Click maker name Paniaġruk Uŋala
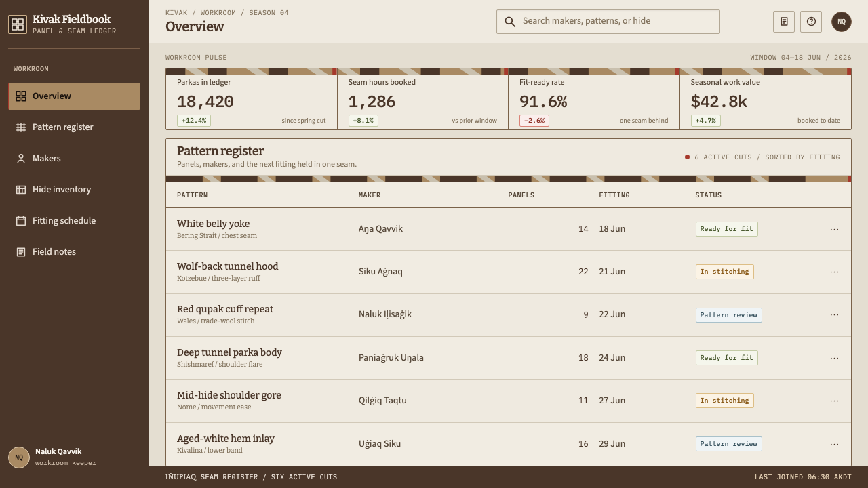This screenshot has width=868, height=488. 391,358
